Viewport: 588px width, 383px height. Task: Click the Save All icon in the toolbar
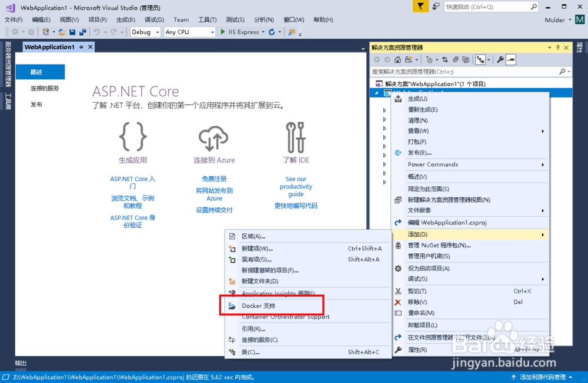83,32
